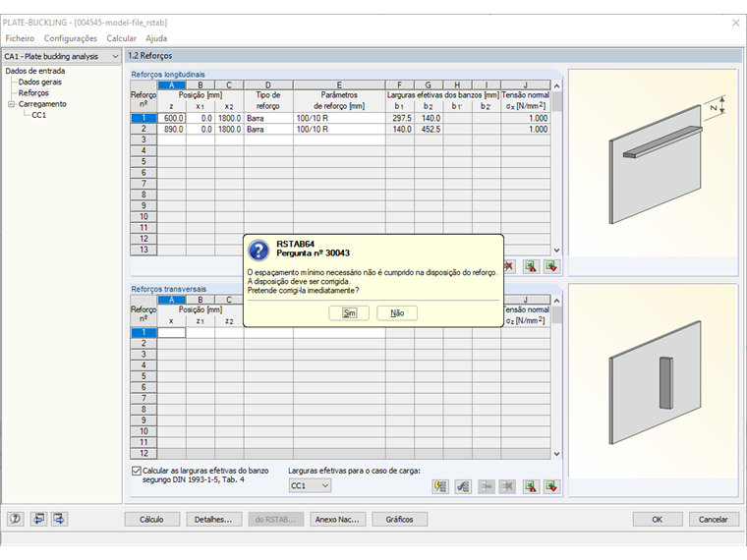Click column A header in longitudinal table
This screenshot has height=560, width=747.
171,85
